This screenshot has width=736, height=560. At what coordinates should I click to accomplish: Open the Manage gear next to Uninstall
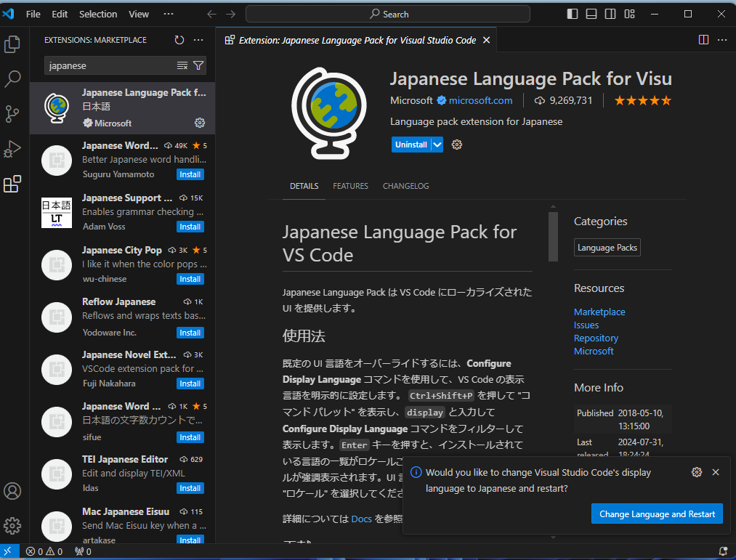tap(456, 145)
